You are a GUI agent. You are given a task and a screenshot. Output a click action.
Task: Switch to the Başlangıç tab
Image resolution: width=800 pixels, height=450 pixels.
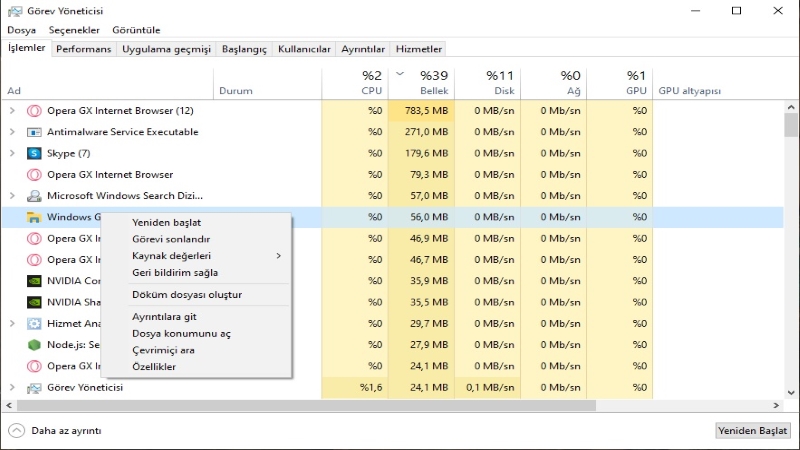(x=244, y=49)
